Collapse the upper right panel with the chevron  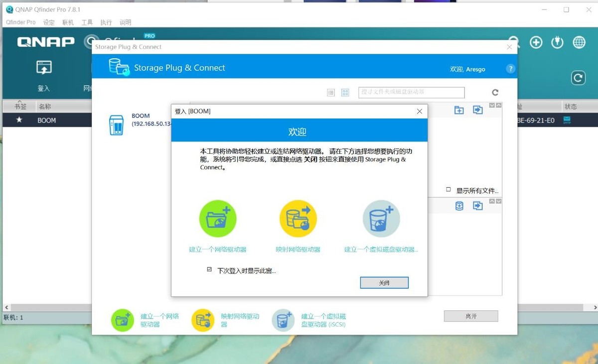tap(499, 105)
